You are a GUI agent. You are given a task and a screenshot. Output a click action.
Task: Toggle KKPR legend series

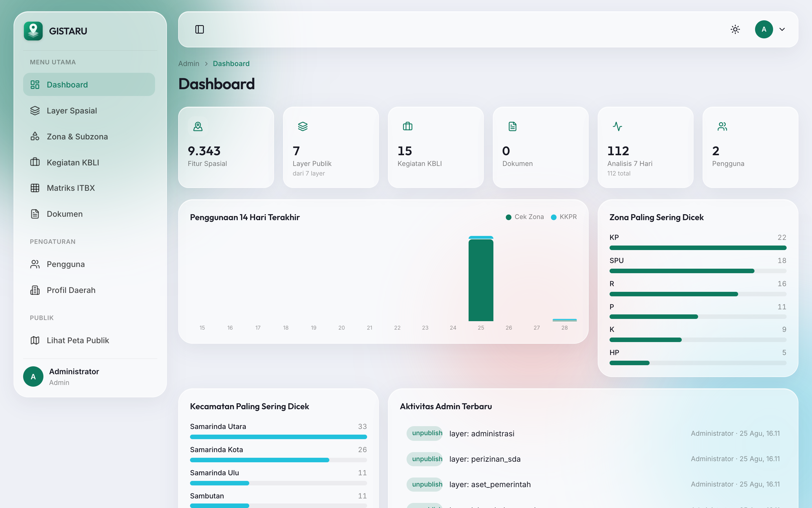pyautogui.click(x=564, y=217)
